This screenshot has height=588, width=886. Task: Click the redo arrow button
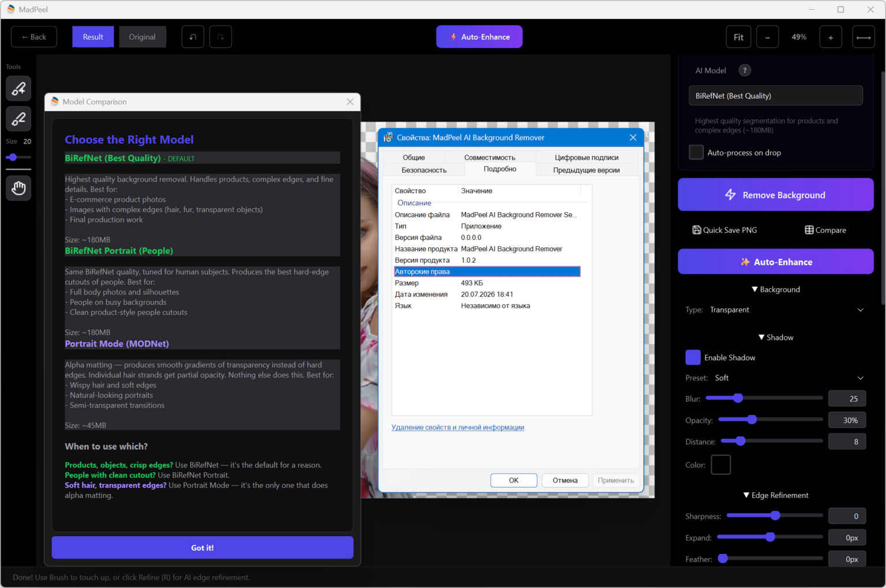coord(220,37)
